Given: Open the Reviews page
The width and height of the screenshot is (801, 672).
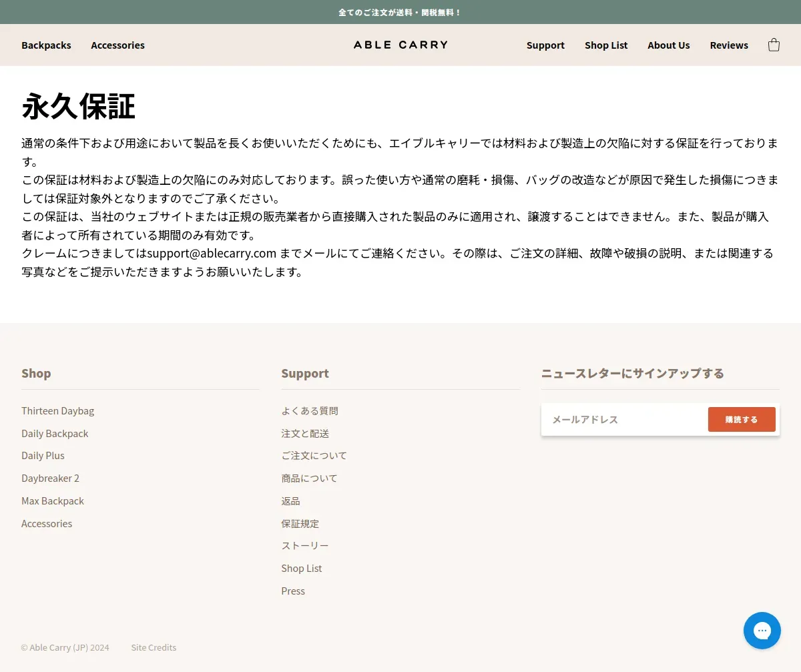Looking at the screenshot, I should click(729, 45).
